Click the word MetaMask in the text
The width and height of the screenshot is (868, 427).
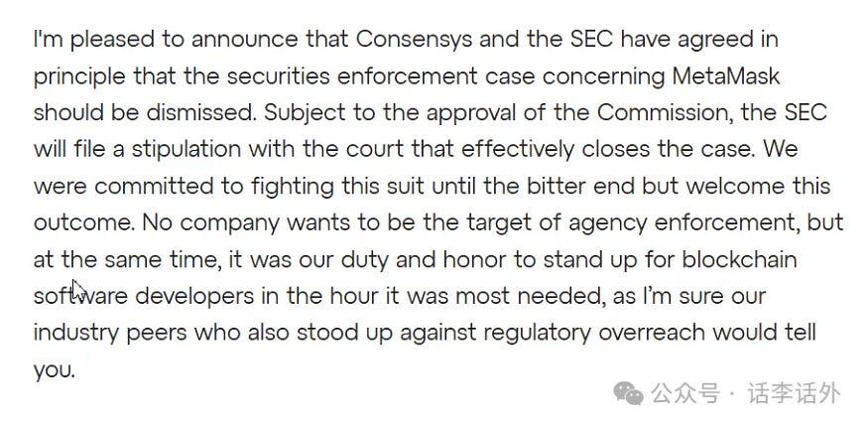click(x=726, y=75)
